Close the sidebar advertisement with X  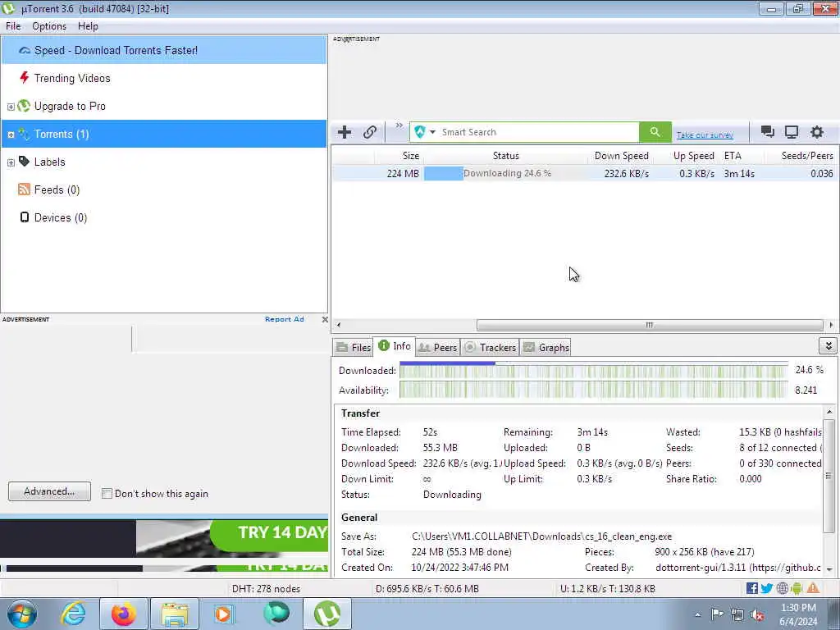tap(325, 319)
